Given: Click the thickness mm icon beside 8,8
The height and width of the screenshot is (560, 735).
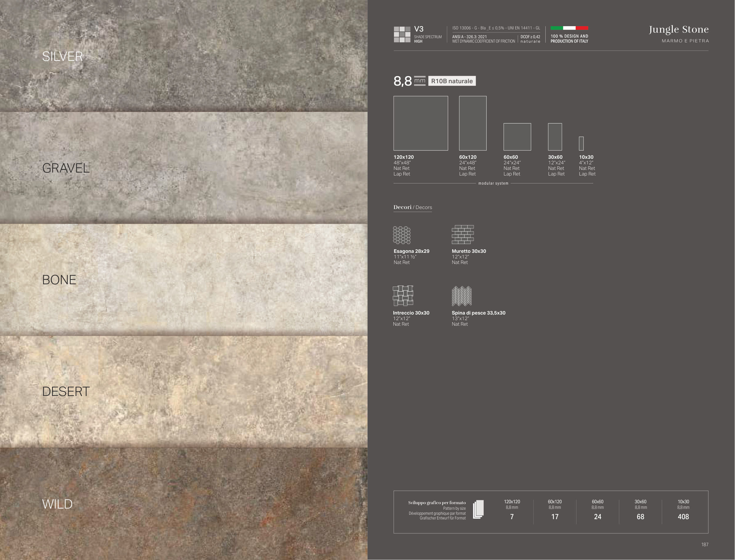Looking at the screenshot, I should tap(420, 81).
